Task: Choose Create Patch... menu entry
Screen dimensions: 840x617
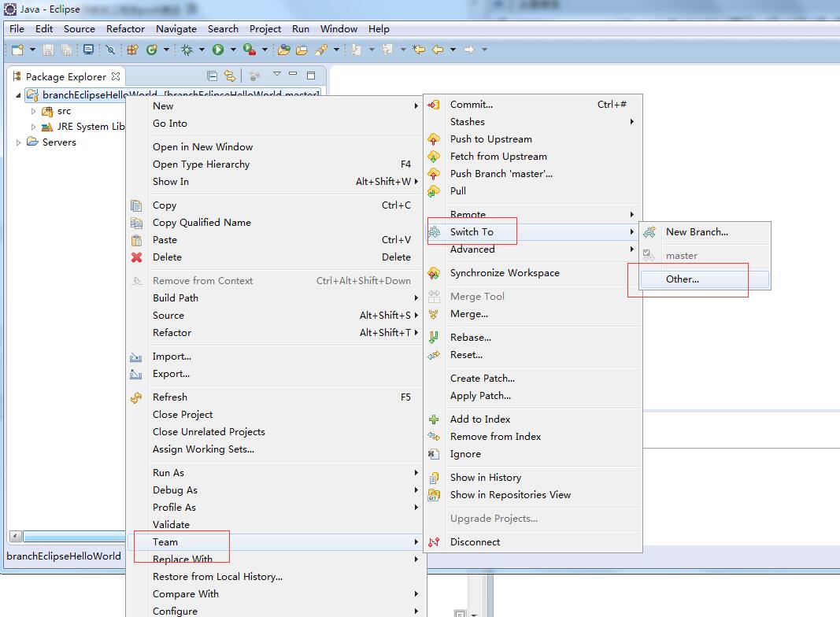Action: [x=533, y=378]
